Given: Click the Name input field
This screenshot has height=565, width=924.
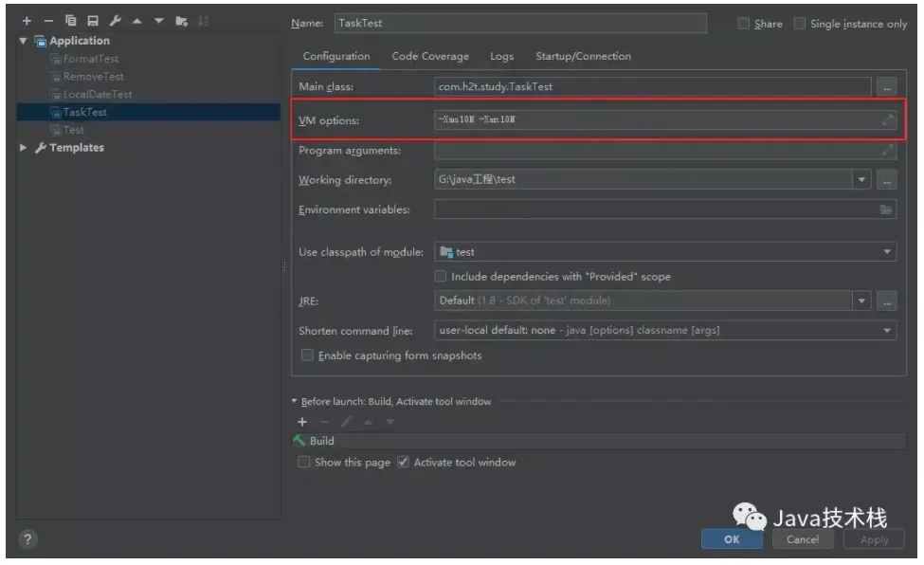Looking at the screenshot, I should [520, 24].
